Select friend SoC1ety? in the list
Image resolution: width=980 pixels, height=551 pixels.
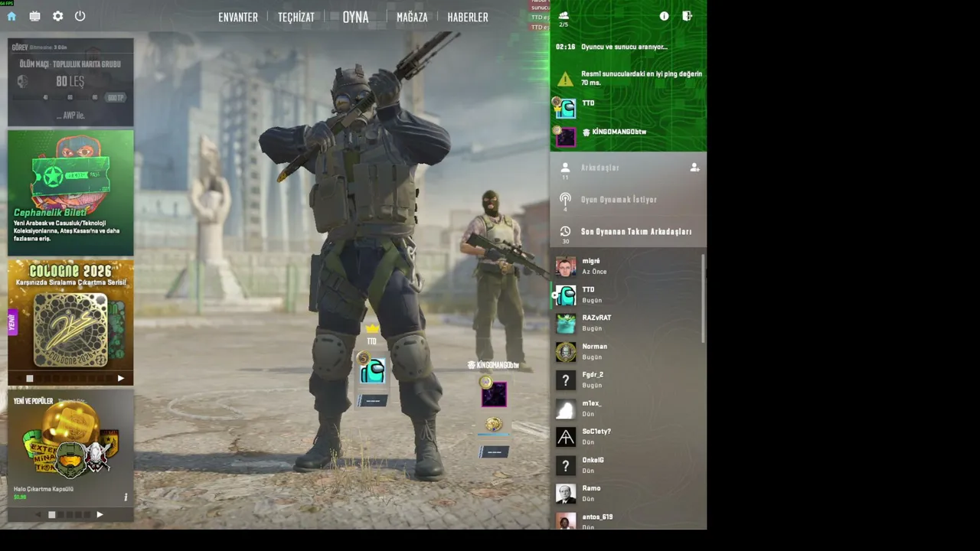pyautogui.click(x=628, y=437)
